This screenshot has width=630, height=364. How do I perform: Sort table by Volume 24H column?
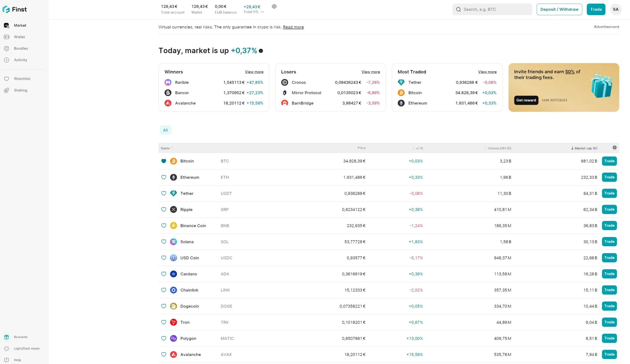click(498, 148)
